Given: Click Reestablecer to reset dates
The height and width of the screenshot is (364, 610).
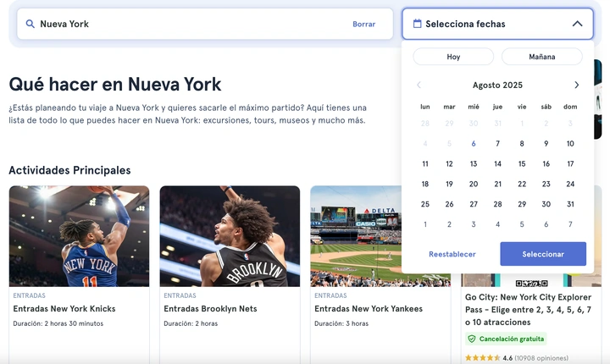Looking at the screenshot, I should [x=452, y=254].
